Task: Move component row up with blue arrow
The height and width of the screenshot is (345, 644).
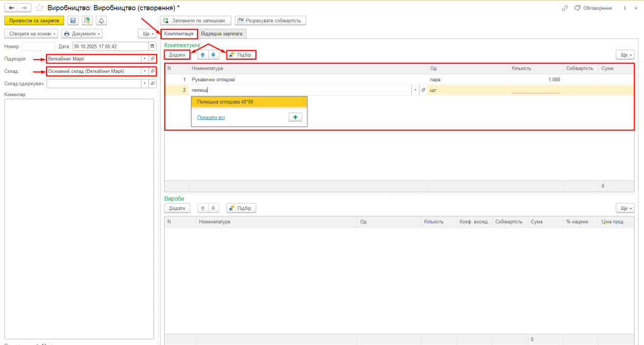Action: coord(203,55)
